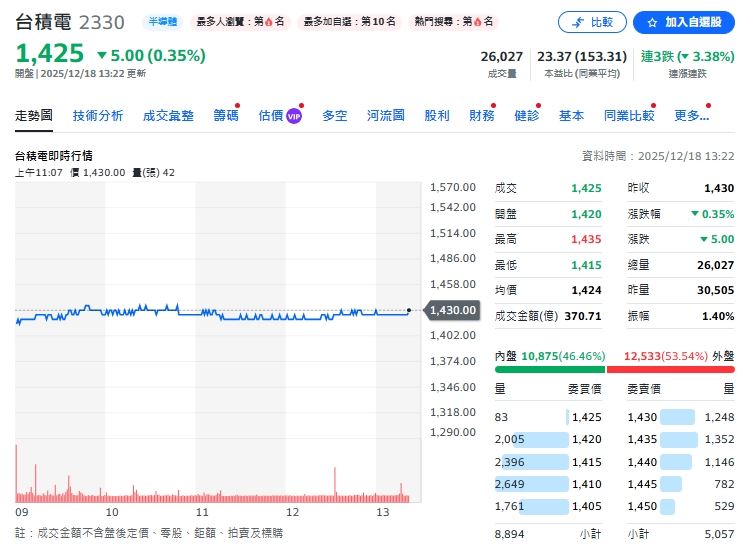The width and height of the screenshot is (746, 547).
Task: Click the 最低 1,415 value
Action: (586, 265)
